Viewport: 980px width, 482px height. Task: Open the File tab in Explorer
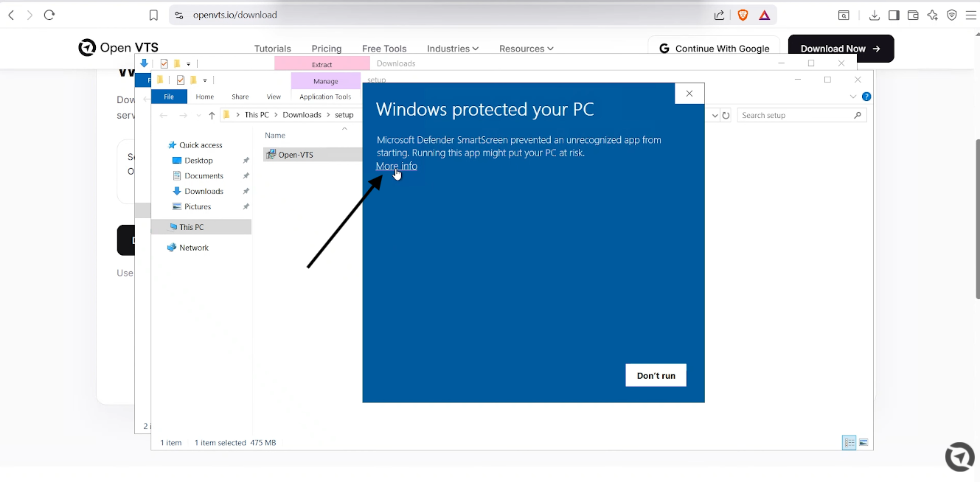click(169, 97)
